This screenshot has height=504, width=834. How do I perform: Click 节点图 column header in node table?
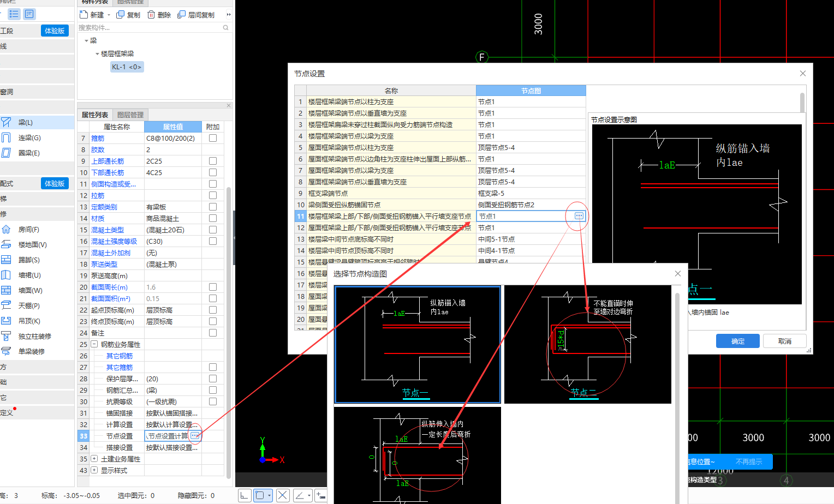[x=531, y=91]
